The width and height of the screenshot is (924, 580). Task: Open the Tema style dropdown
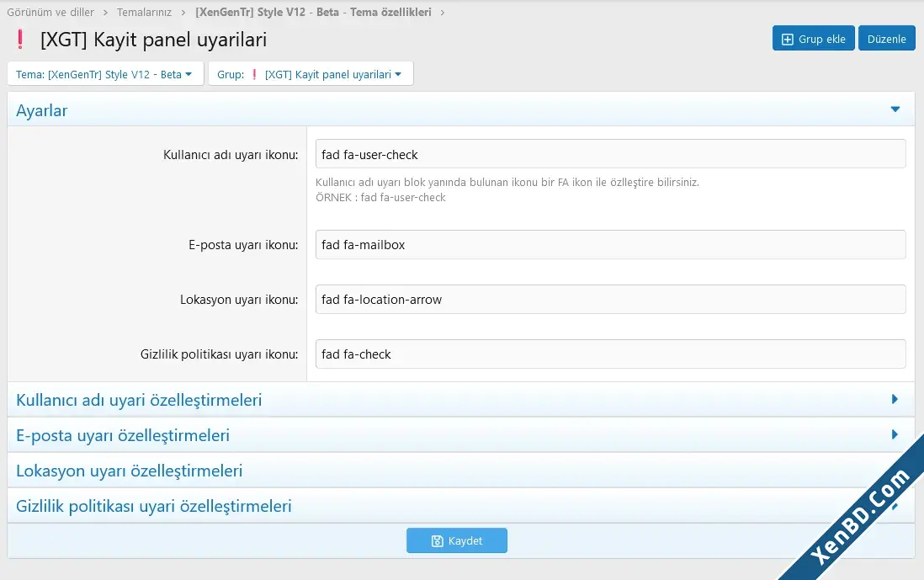pos(105,74)
